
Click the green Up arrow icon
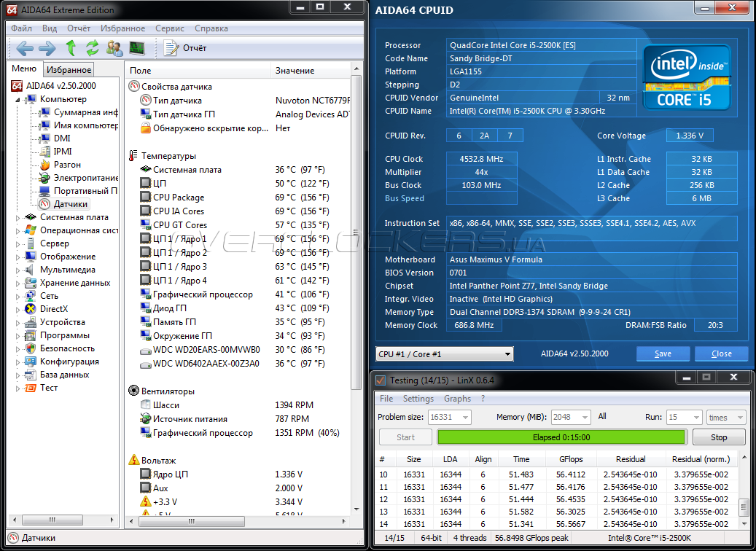(x=71, y=48)
